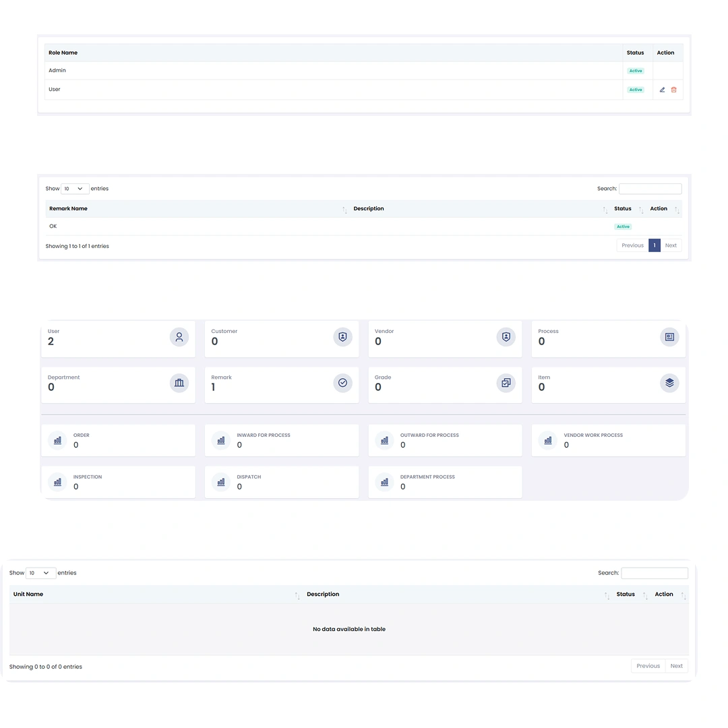The image size is (728, 728).
Task: Click Previous in remark table pagination
Action: [632, 245]
